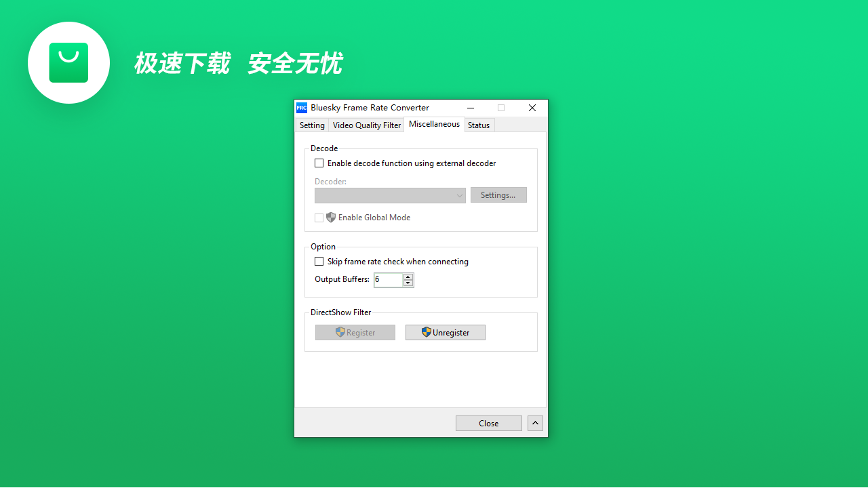Click the green shopping bag logo

(x=68, y=62)
